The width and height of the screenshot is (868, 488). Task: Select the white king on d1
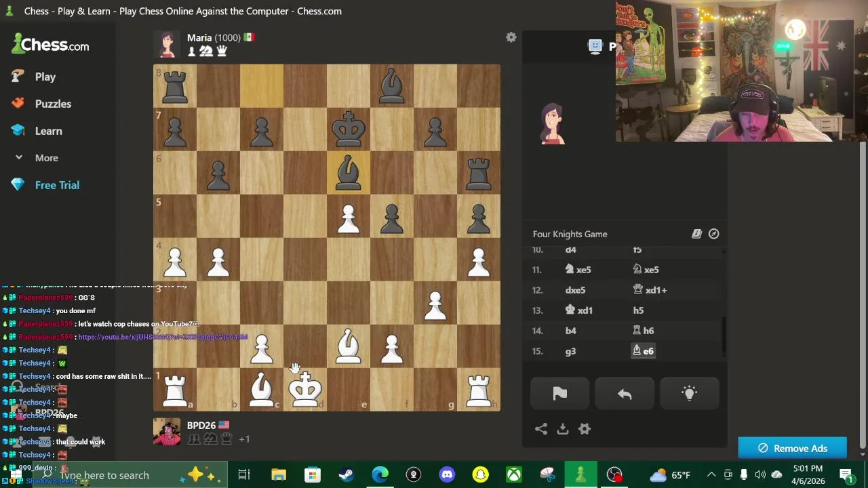tap(305, 389)
